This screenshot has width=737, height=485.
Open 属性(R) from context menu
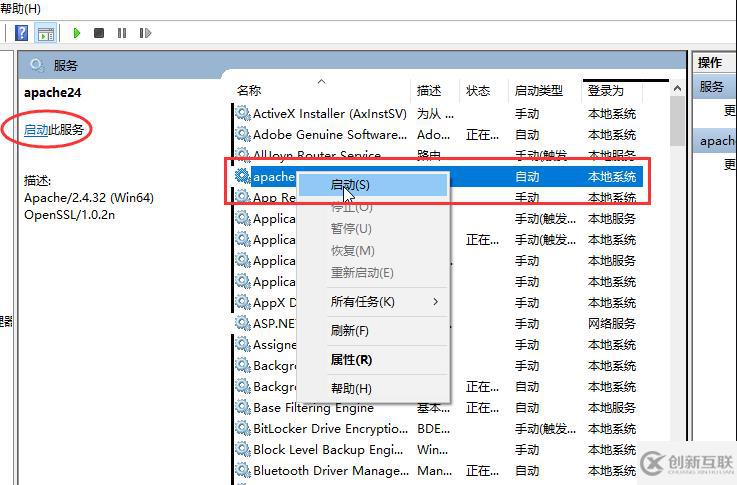[373, 360]
